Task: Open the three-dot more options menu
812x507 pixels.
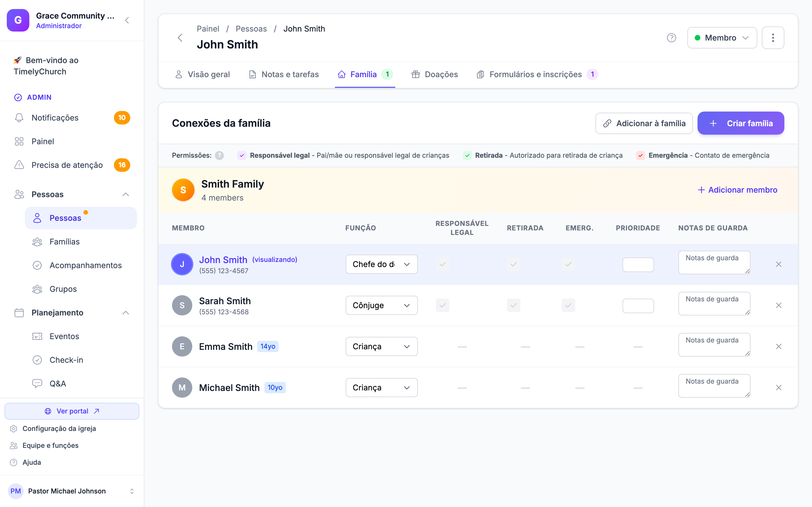Action: pos(773,37)
